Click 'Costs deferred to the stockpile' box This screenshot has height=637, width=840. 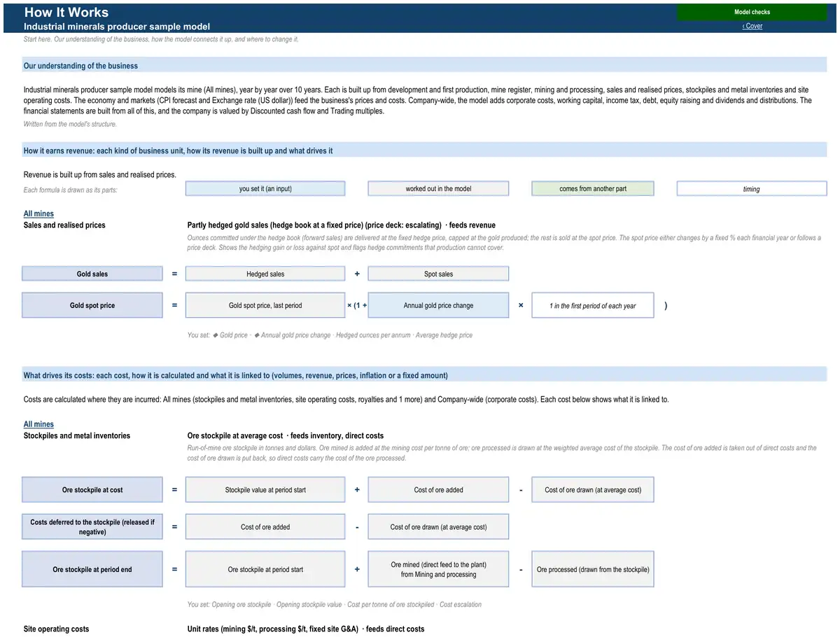92,527
